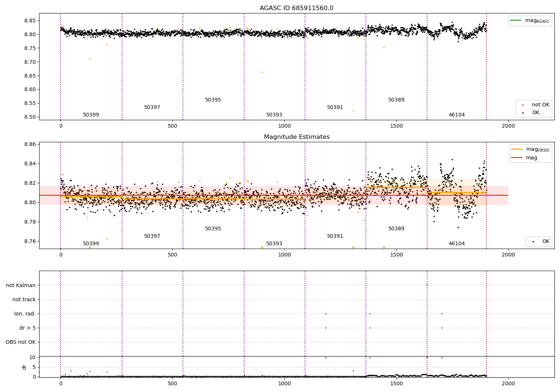This screenshot has width=560, height=392.
Task: Click the 8.50 y-axis tick label
Action: [x=30, y=117]
